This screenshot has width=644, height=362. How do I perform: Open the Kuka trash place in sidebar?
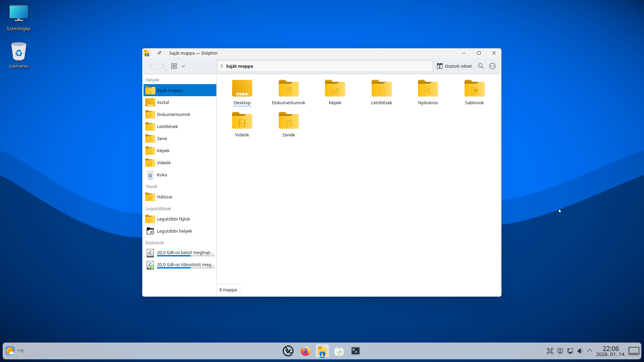tap(162, 175)
